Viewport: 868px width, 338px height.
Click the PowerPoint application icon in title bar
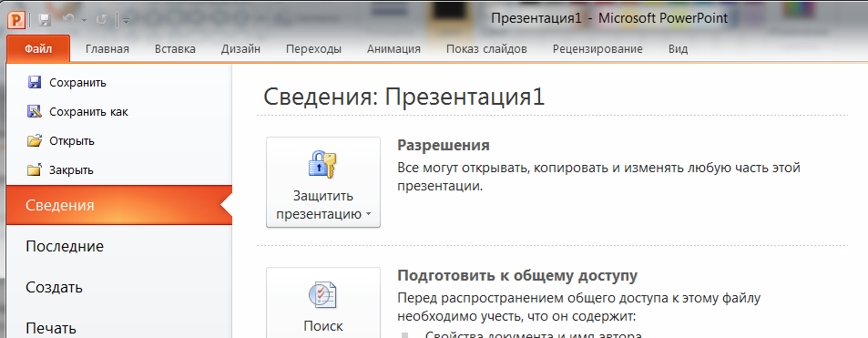[17, 20]
